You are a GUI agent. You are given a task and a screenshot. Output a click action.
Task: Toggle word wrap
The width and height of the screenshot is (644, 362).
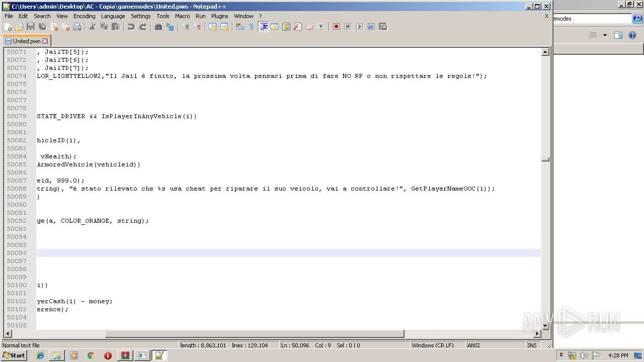point(240,27)
